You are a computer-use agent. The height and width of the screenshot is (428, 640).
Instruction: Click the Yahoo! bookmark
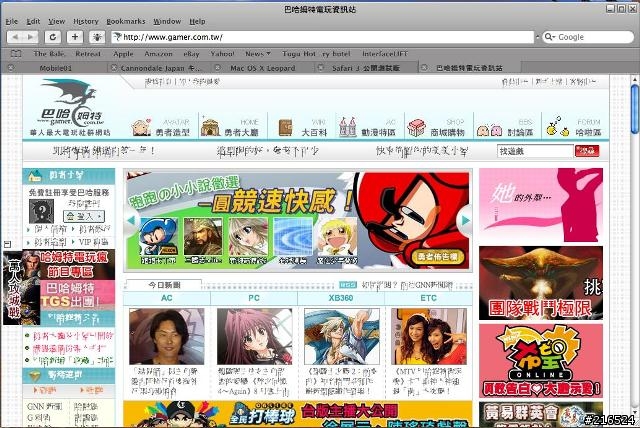(222, 53)
